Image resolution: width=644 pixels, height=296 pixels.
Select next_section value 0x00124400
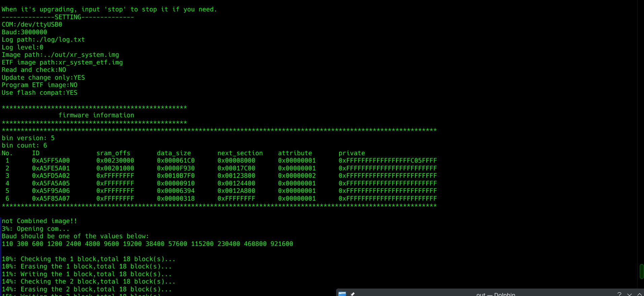236,183
